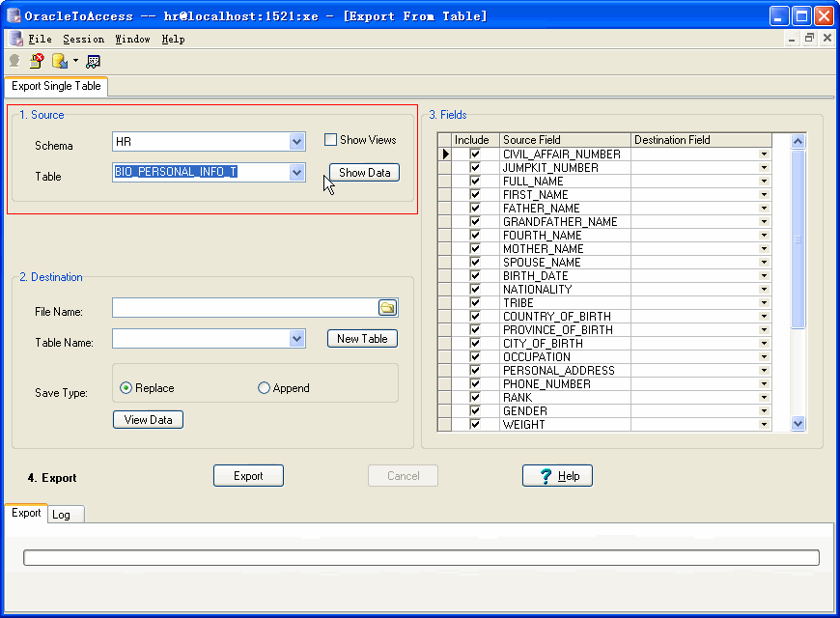Click the New Table button

[362, 339]
